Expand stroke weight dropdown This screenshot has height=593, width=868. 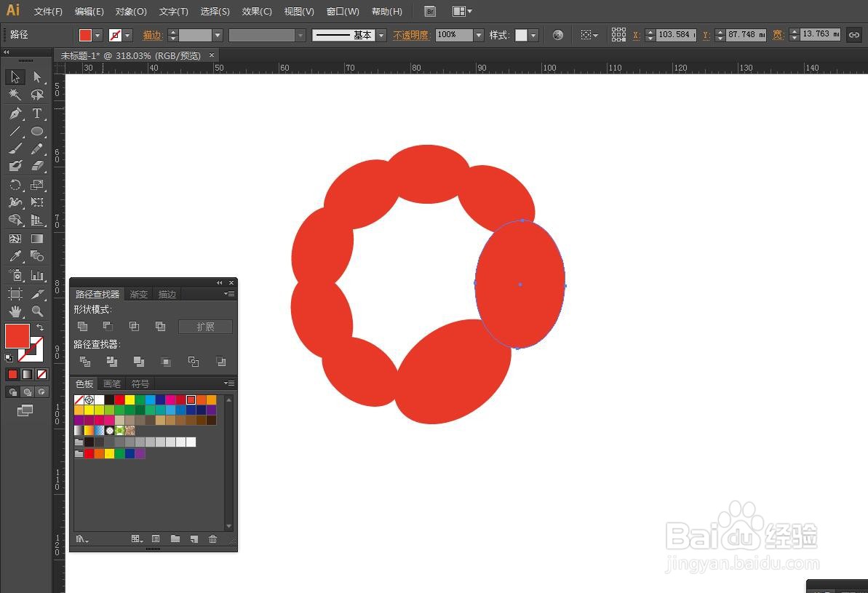coord(218,36)
